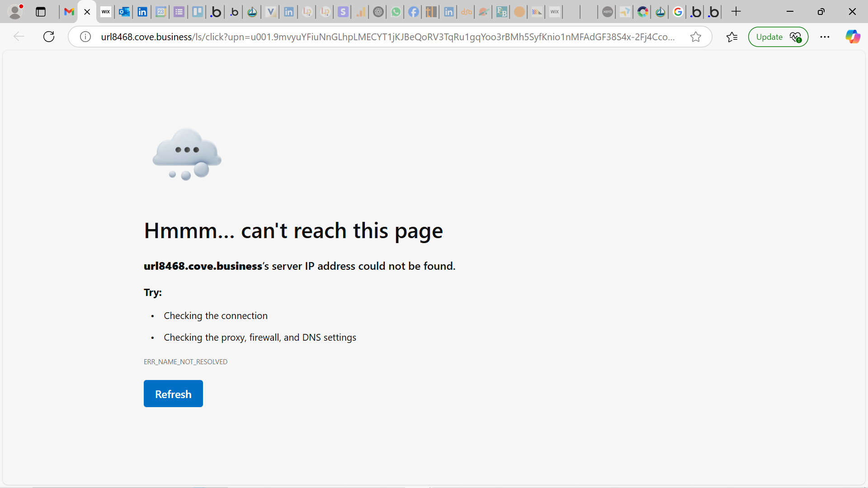Open the Favorites list
The image size is (868, 488).
point(732,37)
